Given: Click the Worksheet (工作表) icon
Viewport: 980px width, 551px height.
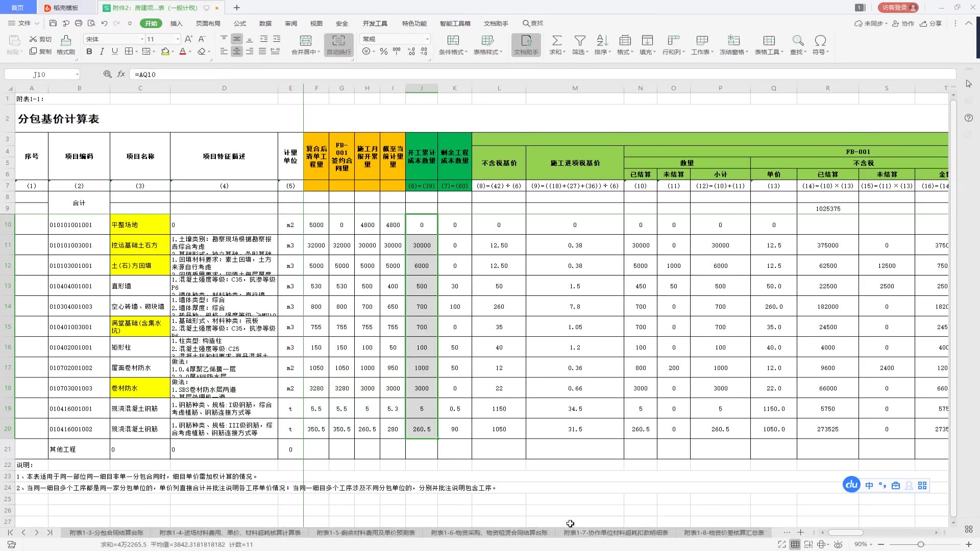Looking at the screenshot, I should click(702, 41).
